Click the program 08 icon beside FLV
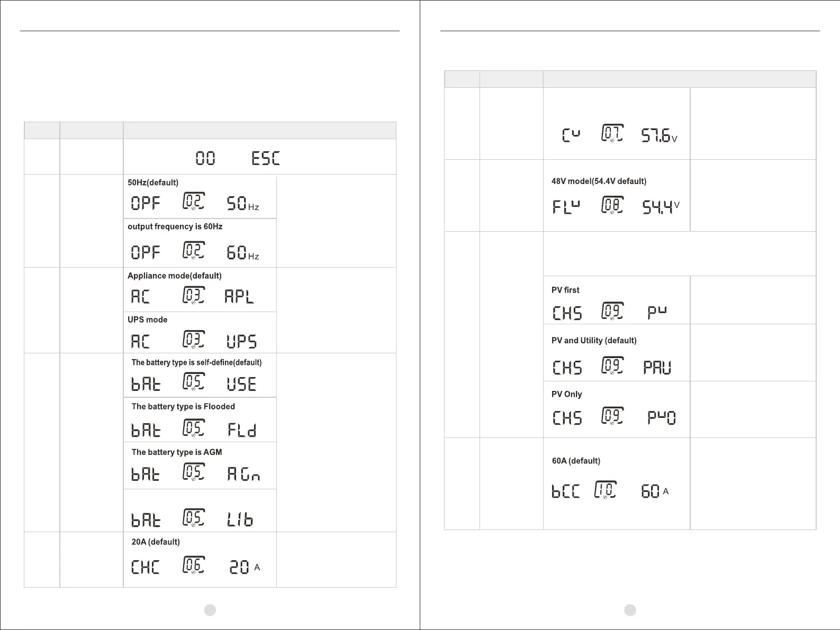Viewport: 840px width, 630px height. pyautogui.click(x=612, y=205)
